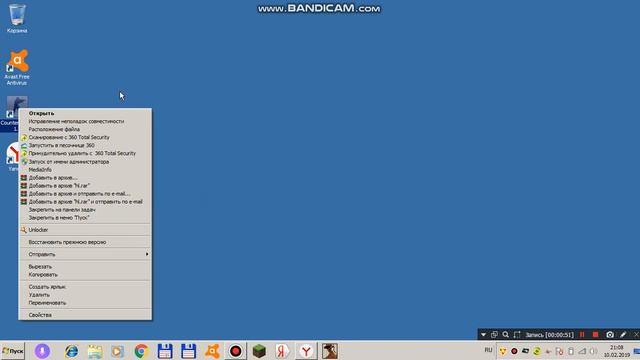This screenshot has width=640, height=360.
Task: Click the first blue floppy disk taskbar icon
Action: [x=165, y=351]
